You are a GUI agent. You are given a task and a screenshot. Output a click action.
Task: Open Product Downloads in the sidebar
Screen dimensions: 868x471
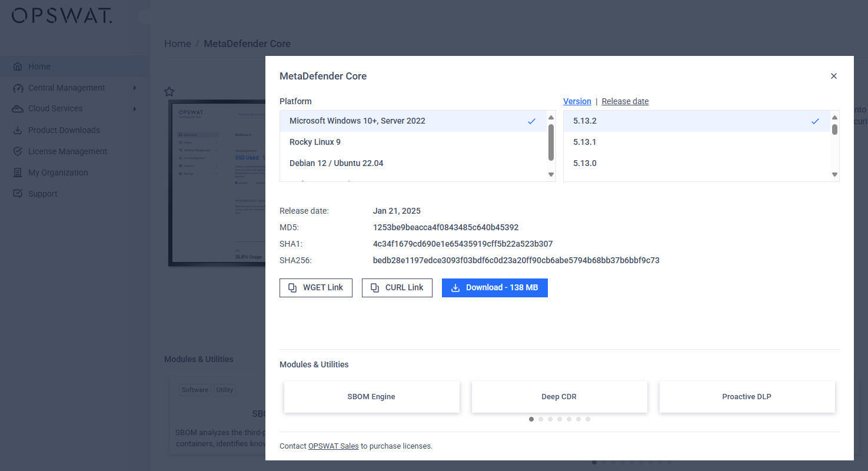click(x=75, y=130)
